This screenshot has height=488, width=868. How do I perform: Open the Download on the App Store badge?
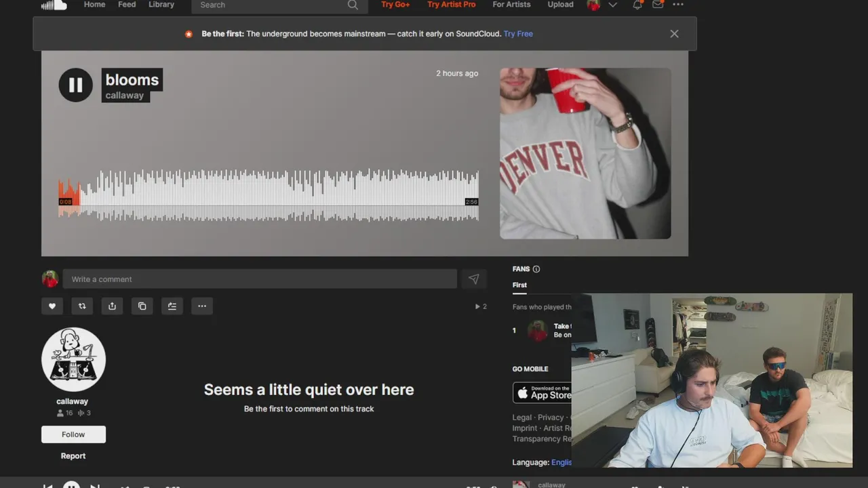pos(542,392)
